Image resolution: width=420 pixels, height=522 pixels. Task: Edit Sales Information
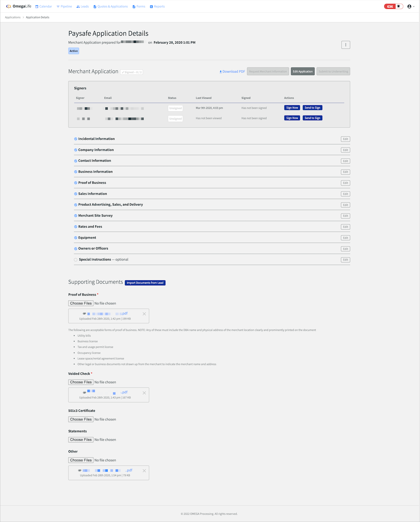coord(345,194)
